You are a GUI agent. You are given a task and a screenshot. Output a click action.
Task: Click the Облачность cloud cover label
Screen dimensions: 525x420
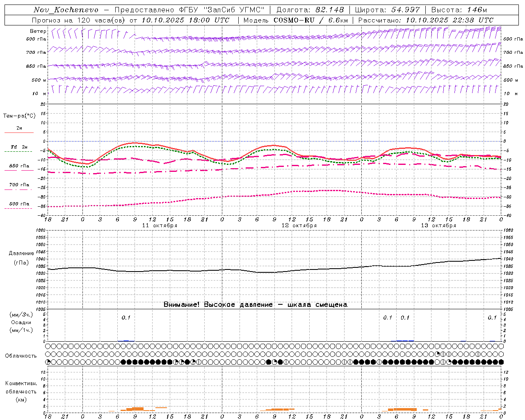[x=21, y=356]
